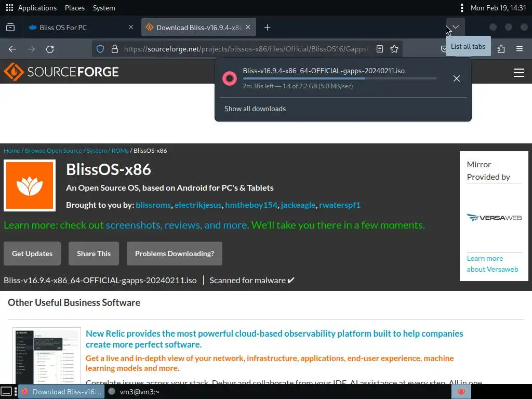Follow the System breadcrumb link

[x=97, y=151]
